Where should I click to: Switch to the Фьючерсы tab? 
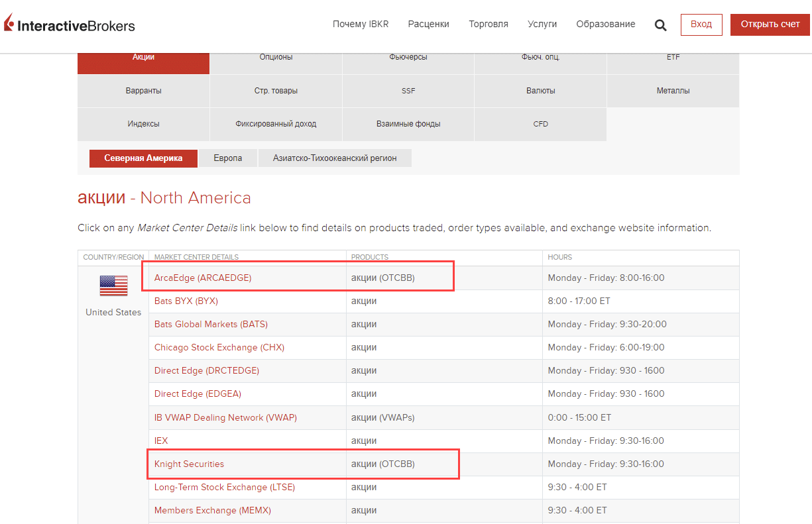(x=408, y=58)
